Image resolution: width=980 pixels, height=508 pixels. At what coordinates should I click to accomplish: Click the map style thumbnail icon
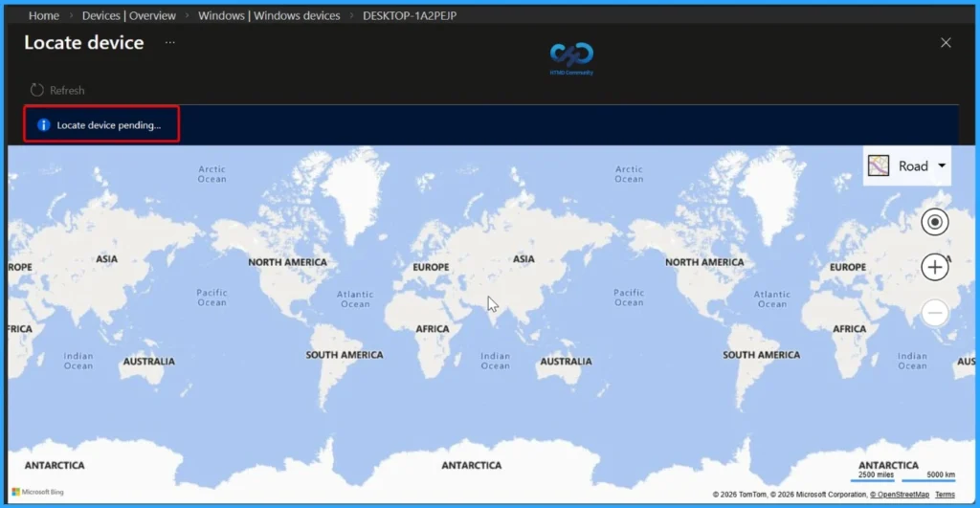pyautogui.click(x=879, y=166)
